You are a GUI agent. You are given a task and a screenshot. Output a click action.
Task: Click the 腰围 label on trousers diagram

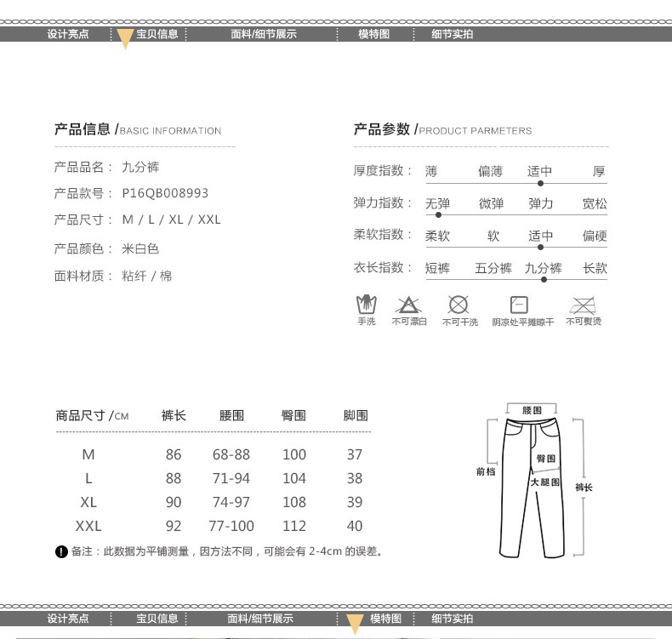pyautogui.click(x=532, y=410)
